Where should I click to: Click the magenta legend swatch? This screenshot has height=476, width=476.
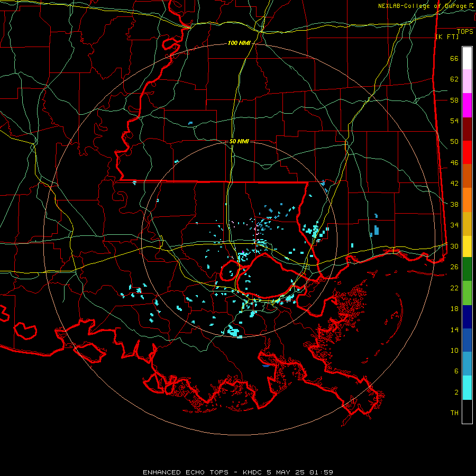coord(467,105)
